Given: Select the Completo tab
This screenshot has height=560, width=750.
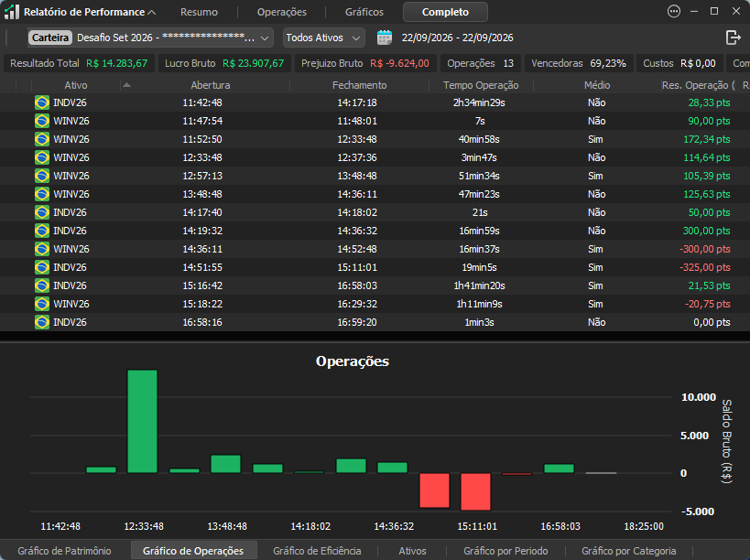Looking at the screenshot, I should [445, 12].
